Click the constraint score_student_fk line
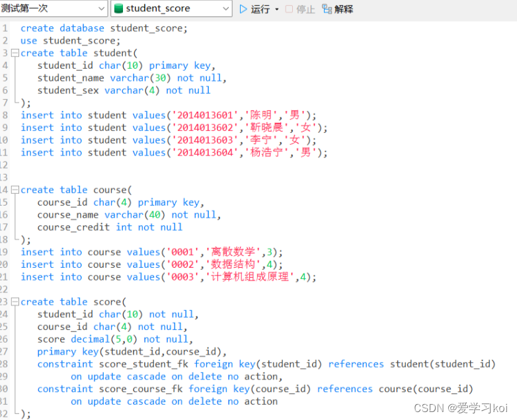This screenshot has height=420, width=517. tap(266, 364)
